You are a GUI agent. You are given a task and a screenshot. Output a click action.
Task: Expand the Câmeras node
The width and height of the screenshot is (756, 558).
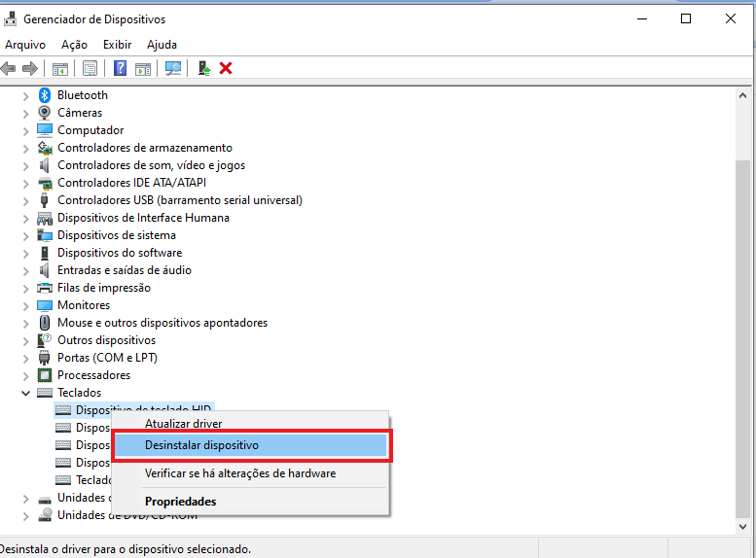(25, 113)
